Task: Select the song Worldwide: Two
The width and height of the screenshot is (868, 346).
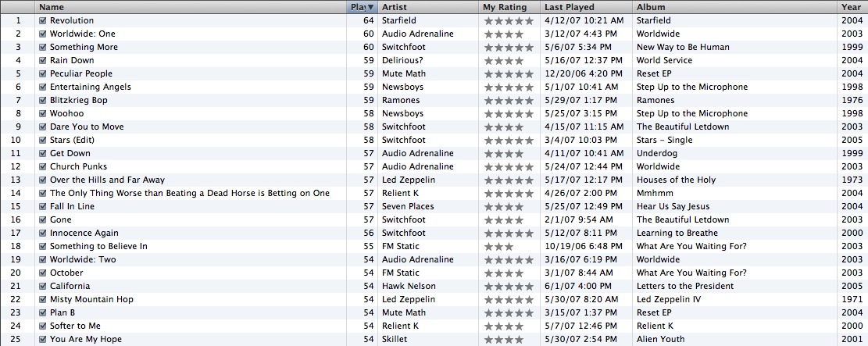Action: pos(83,259)
